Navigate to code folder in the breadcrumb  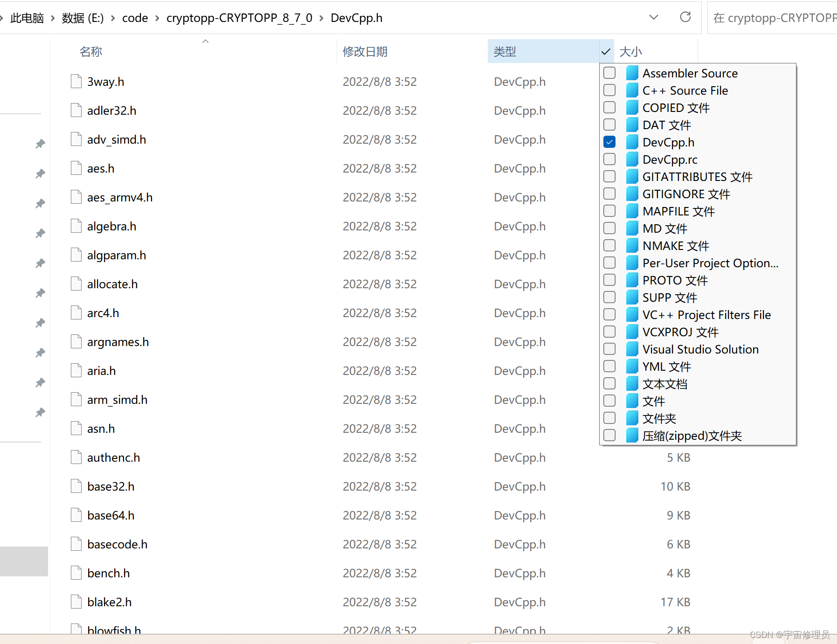pos(135,18)
